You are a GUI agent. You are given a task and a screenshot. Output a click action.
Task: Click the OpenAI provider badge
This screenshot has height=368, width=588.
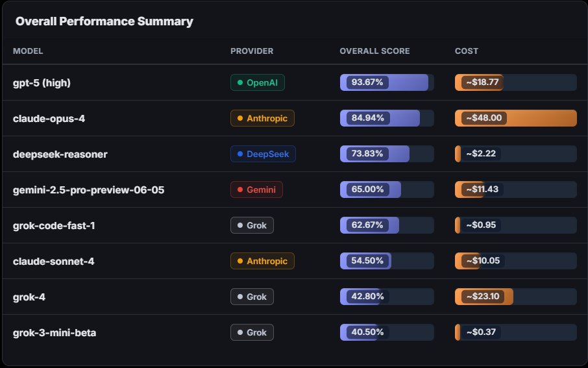click(258, 82)
